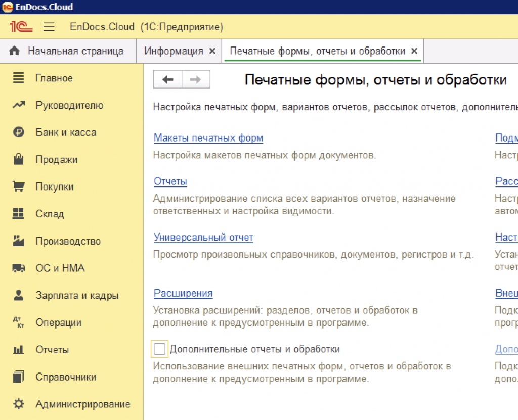Click the Просмотр произвольных справочников description text
Screen dimensions: 518x420
point(314,255)
